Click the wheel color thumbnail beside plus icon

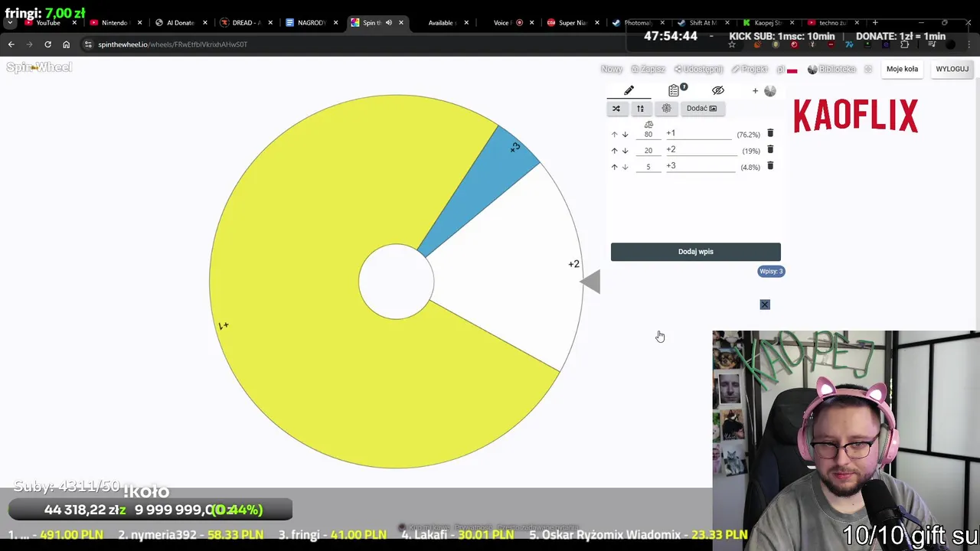point(770,91)
